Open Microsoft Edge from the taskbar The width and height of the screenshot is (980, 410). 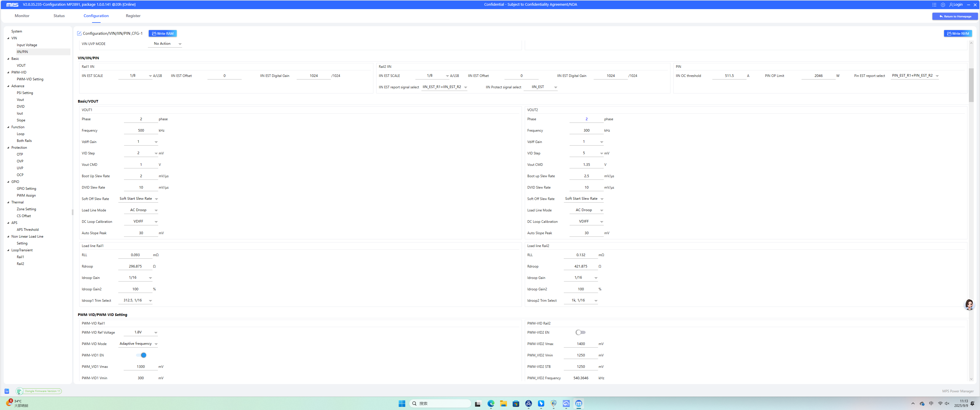pyautogui.click(x=491, y=403)
